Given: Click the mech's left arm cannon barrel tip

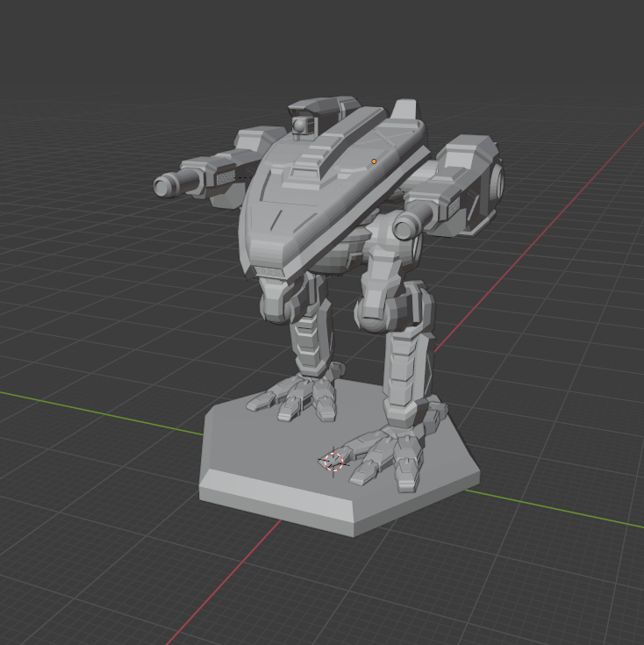Looking at the screenshot, I should 163,187.
